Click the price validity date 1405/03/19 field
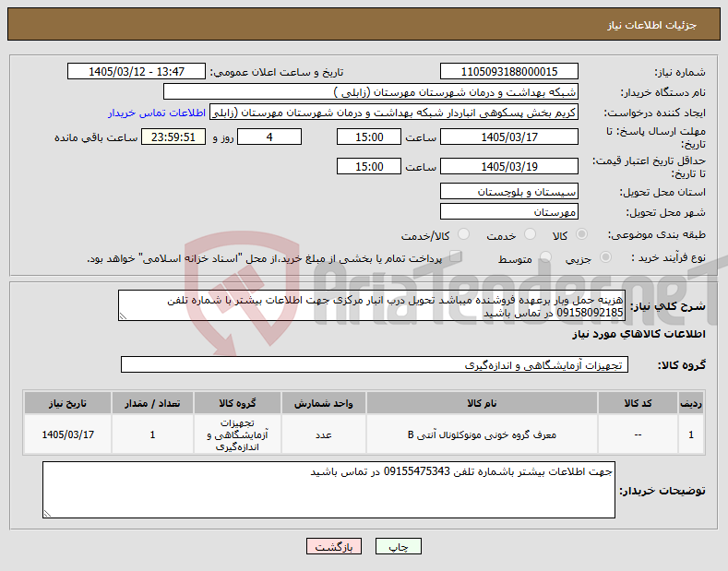728x571 pixels. tap(508, 166)
